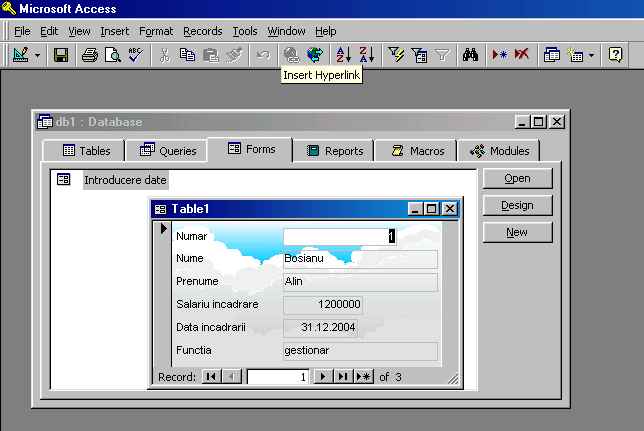Image resolution: width=644 pixels, height=431 pixels.
Task: Run the spelling check icon
Action: pyautogui.click(x=135, y=56)
